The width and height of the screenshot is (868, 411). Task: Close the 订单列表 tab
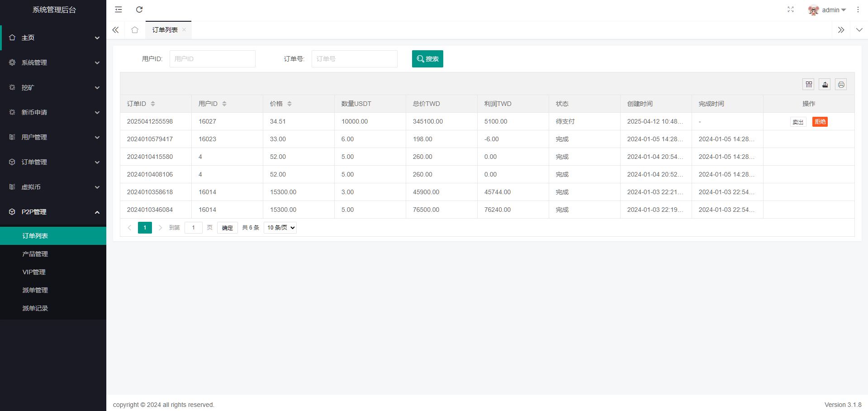tap(184, 30)
